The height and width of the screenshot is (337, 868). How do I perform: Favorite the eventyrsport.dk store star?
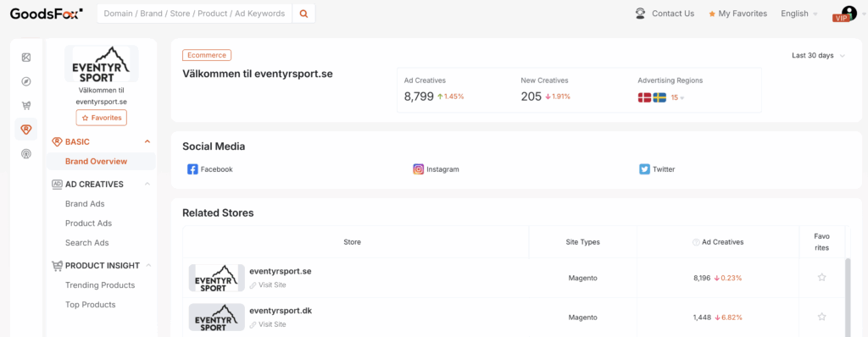tap(822, 317)
